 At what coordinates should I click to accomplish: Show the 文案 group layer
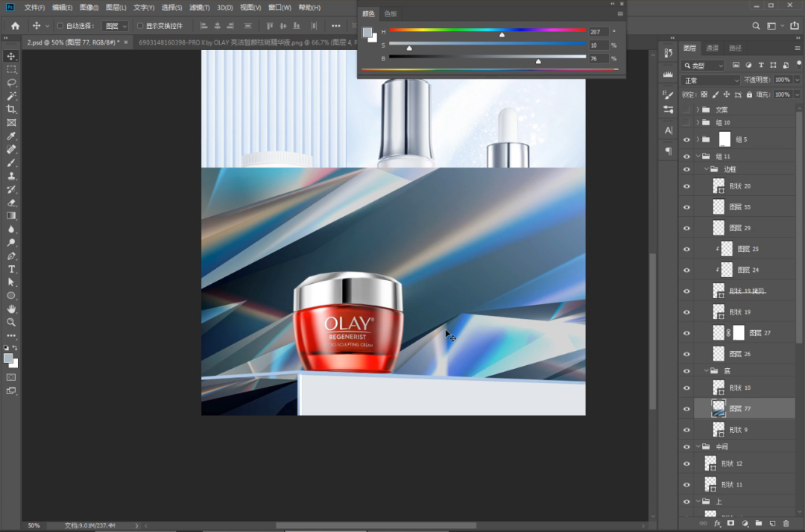[686, 110]
